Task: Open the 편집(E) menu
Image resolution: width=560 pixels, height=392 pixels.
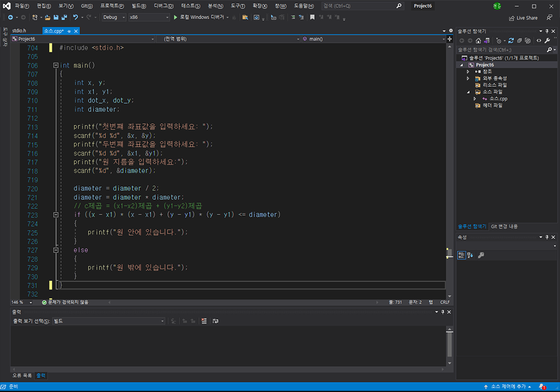Action: pyautogui.click(x=44, y=6)
